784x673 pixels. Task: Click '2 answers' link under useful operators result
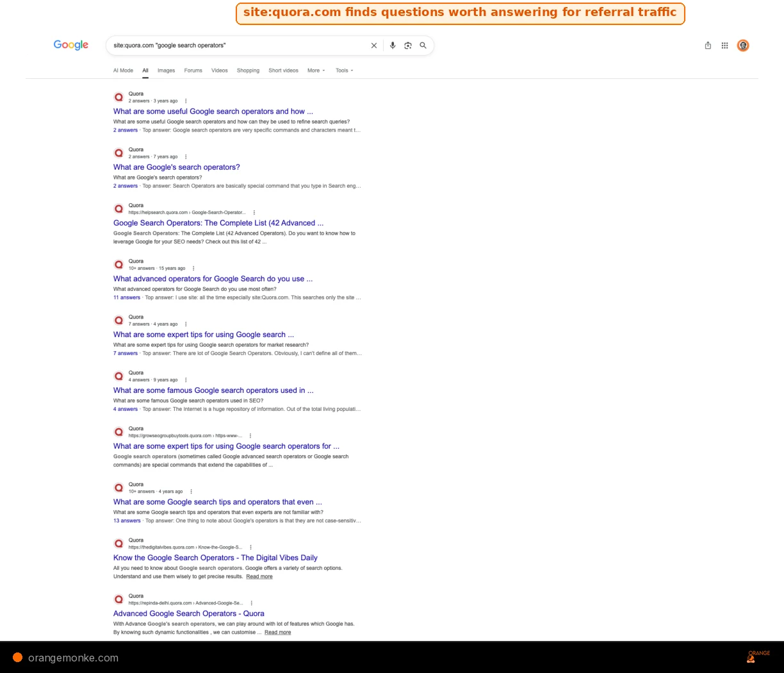coord(126,130)
